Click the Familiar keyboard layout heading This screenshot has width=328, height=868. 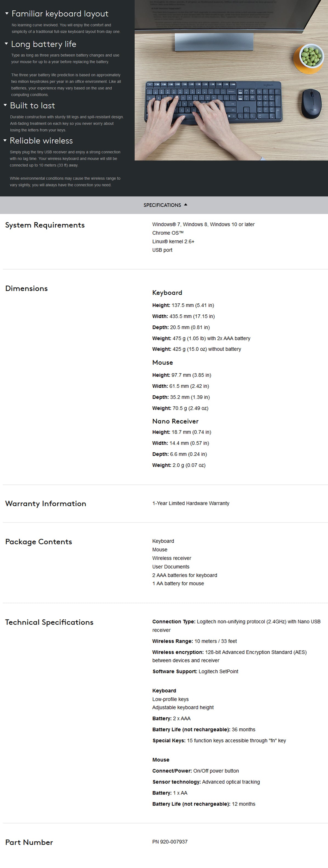coord(60,14)
